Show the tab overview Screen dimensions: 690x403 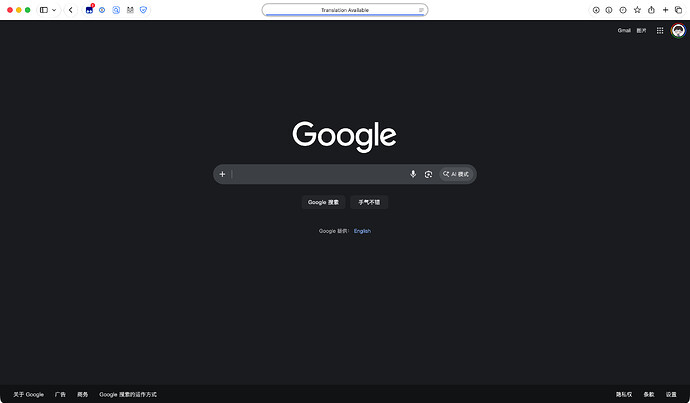(x=679, y=10)
